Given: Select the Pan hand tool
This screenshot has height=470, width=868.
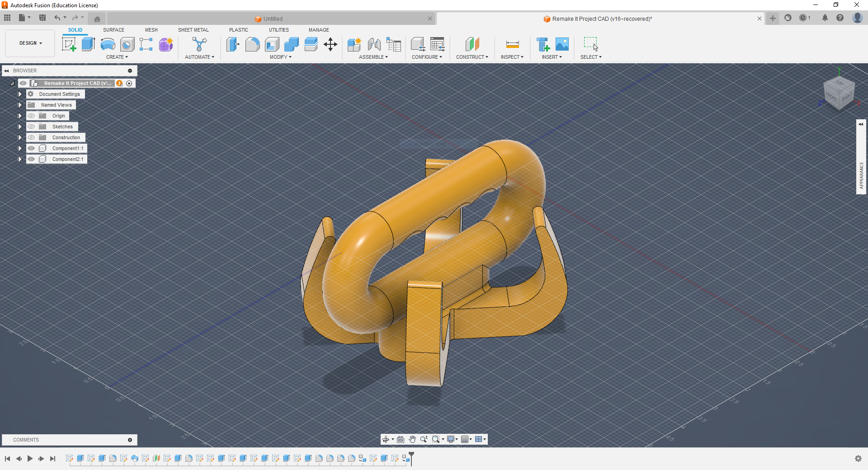Looking at the screenshot, I should pos(412,439).
